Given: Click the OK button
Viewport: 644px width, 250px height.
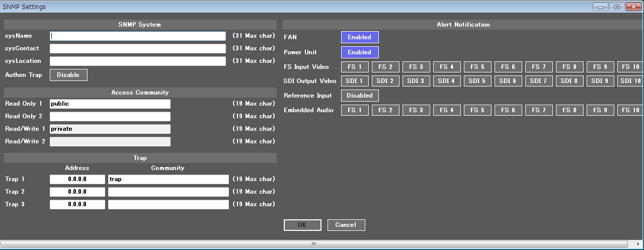Looking at the screenshot, I should coord(302,225).
